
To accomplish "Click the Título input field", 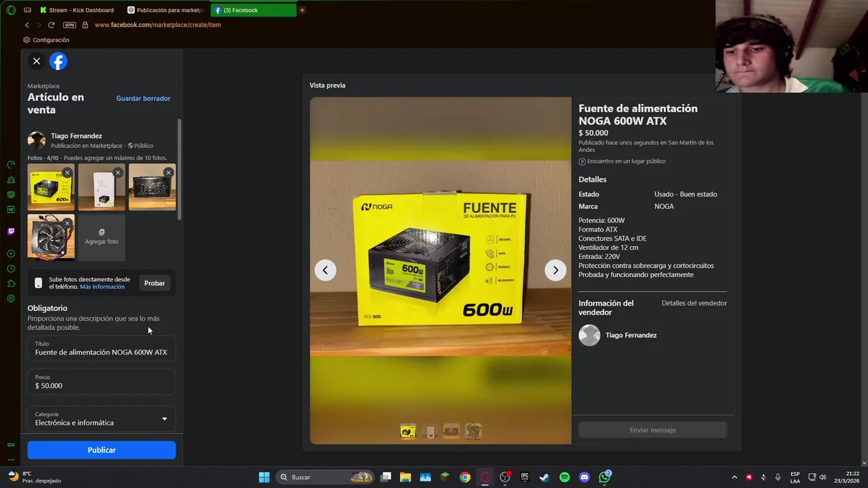I will 102,348.
